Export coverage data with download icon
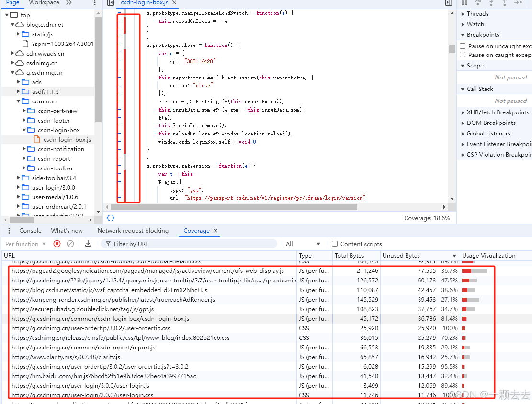Image resolution: width=532 pixels, height=404 pixels. pos(88,244)
